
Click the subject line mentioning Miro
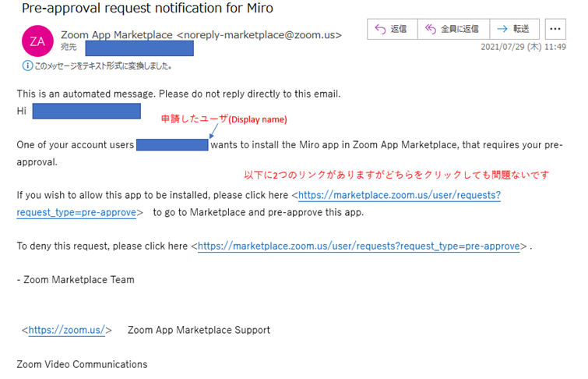[147, 9]
